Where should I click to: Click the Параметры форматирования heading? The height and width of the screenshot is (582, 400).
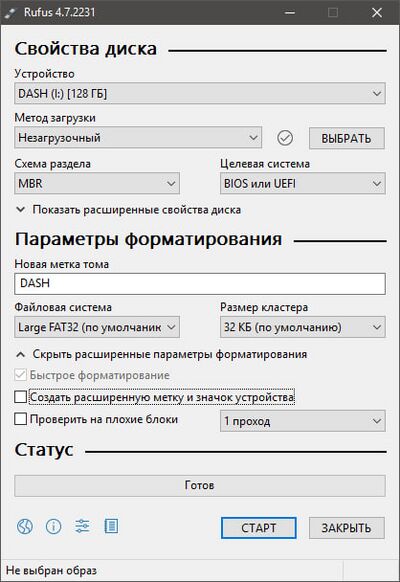tap(148, 239)
